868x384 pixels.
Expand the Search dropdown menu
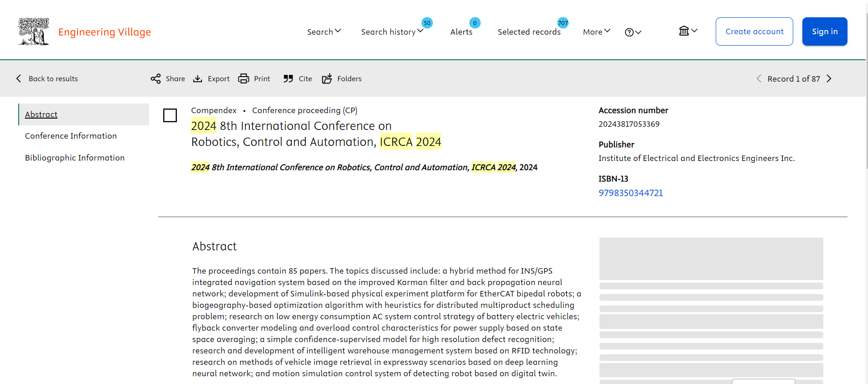(324, 31)
